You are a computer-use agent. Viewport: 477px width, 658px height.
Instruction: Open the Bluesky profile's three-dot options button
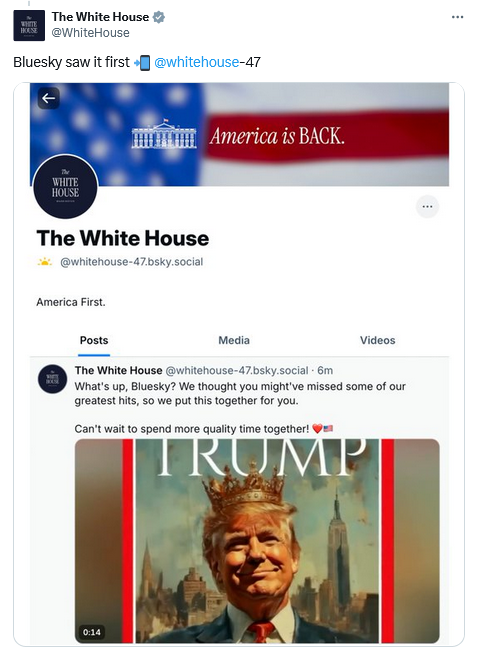pyautogui.click(x=427, y=206)
